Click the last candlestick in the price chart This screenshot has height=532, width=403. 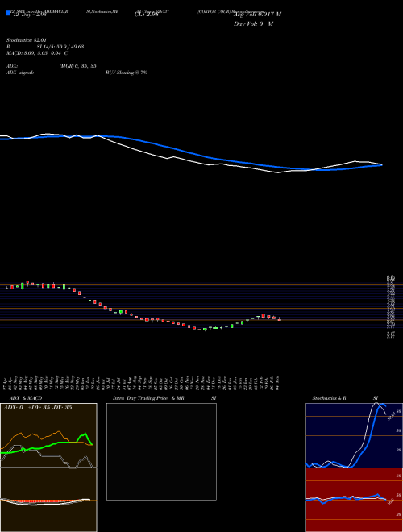[279, 319]
